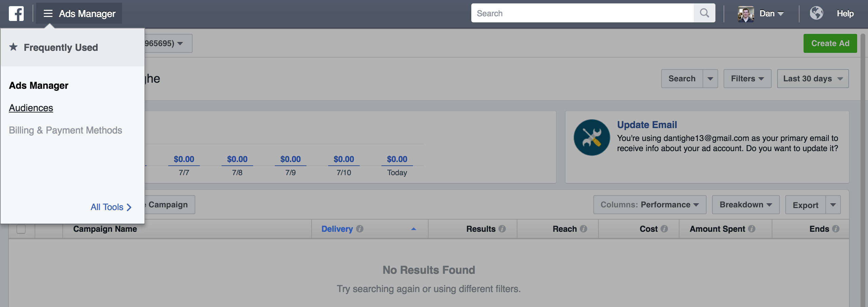This screenshot has width=868, height=307.
Task: Open the globe notifications icon
Action: click(816, 14)
